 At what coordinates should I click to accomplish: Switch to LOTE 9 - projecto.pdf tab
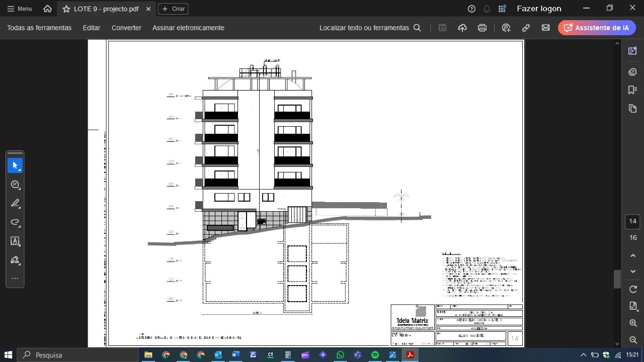pos(106,9)
